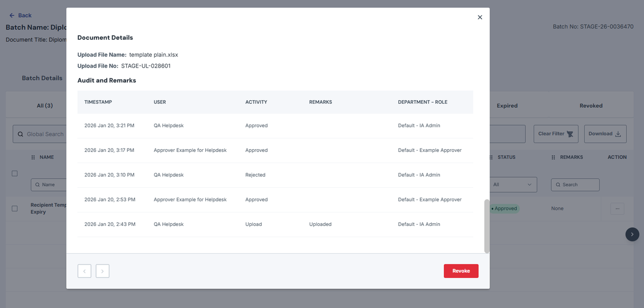Select the TIMESTAMP column header
The width and height of the screenshot is (644, 308).
(98, 102)
